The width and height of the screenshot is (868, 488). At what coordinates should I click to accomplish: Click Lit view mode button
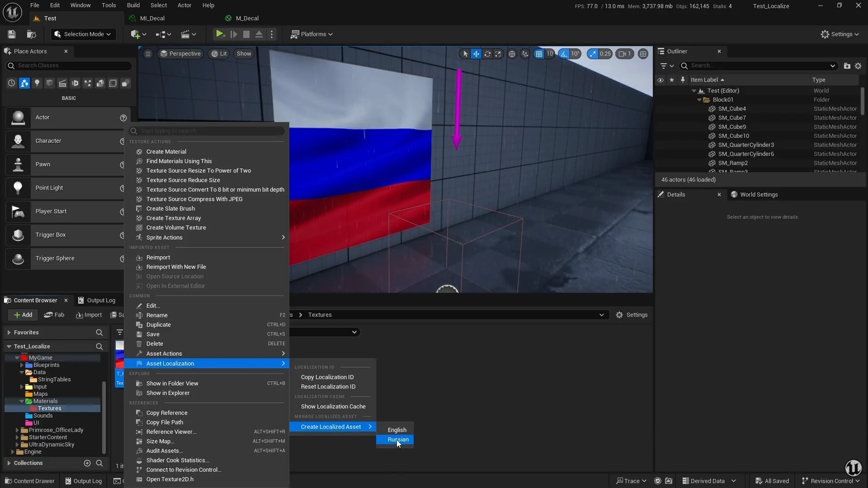point(219,54)
